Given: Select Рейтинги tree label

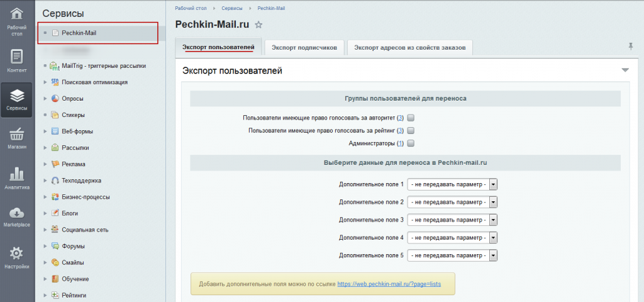Looking at the screenshot, I should (74, 295).
